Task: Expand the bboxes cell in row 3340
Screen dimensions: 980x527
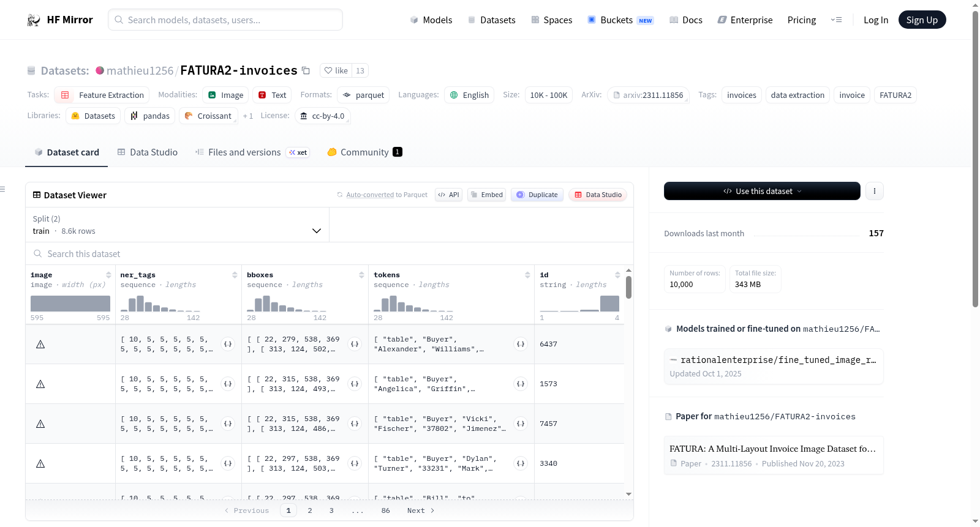Action: pos(355,463)
